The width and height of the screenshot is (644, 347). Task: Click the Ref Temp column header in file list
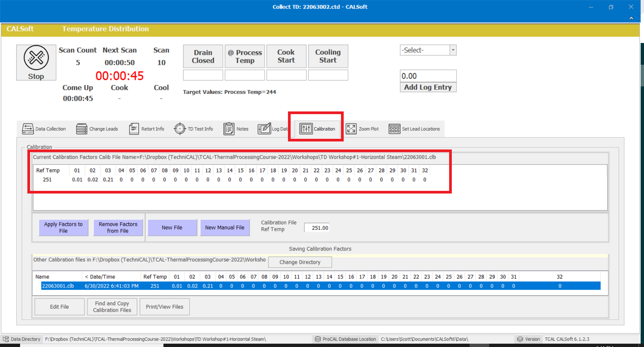coord(155,277)
